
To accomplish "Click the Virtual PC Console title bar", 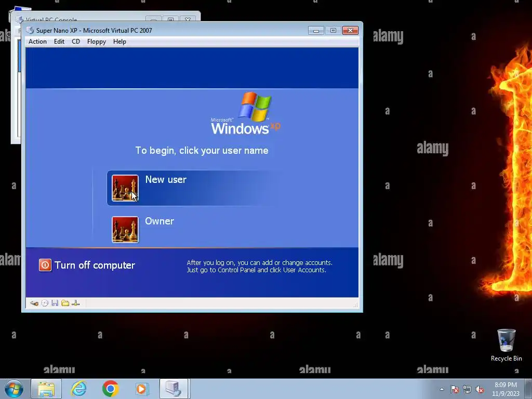I will tap(105, 16).
